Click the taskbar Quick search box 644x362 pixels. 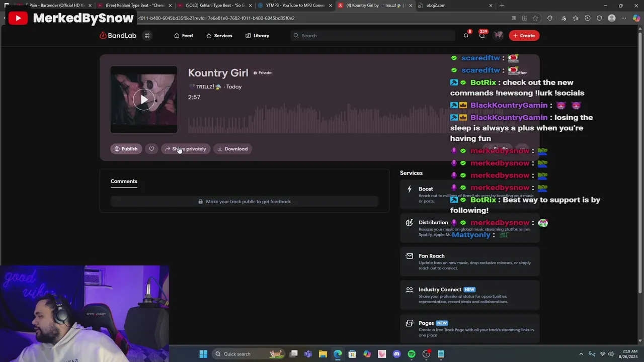[x=249, y=354]
